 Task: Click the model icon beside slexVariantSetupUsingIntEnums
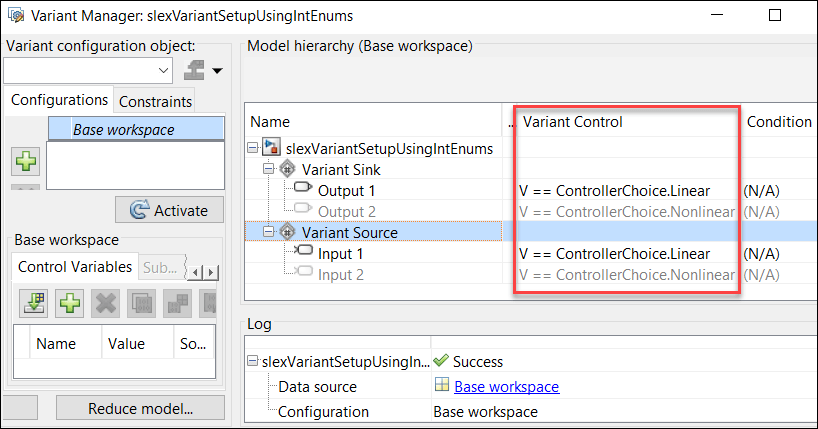[271, 148]
